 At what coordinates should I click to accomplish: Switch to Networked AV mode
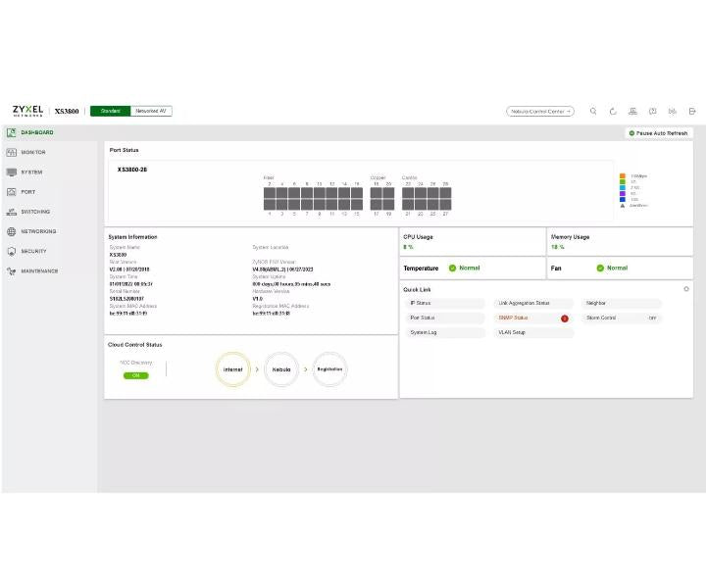pos(151,111)
